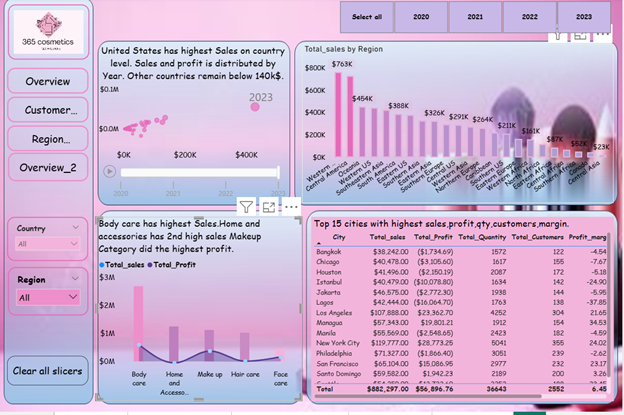Click the play axis slider track

coord(200,173)
